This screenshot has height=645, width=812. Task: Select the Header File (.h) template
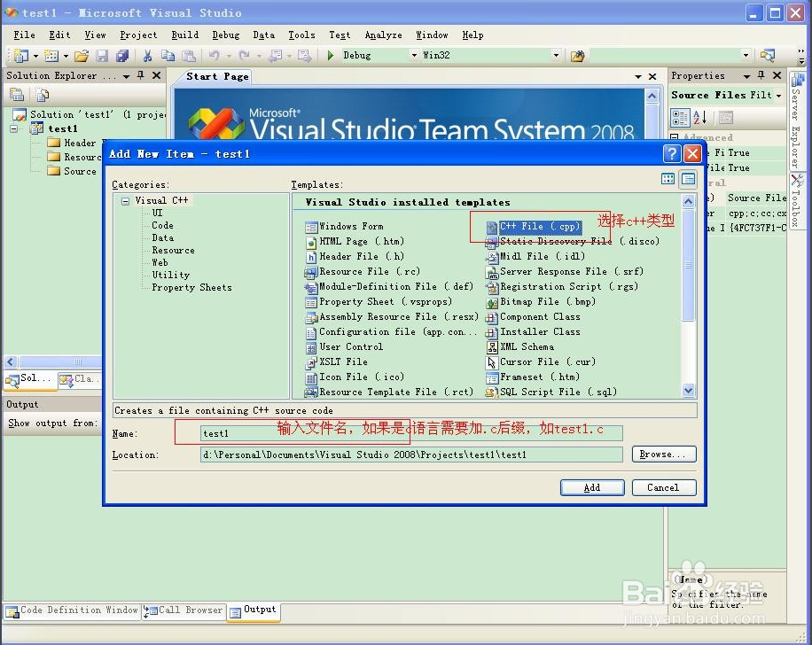click(355, 256)
